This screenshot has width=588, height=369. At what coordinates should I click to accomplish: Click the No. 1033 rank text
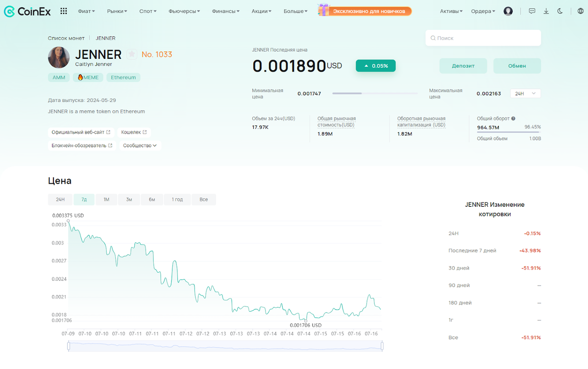tap(157, 54)
